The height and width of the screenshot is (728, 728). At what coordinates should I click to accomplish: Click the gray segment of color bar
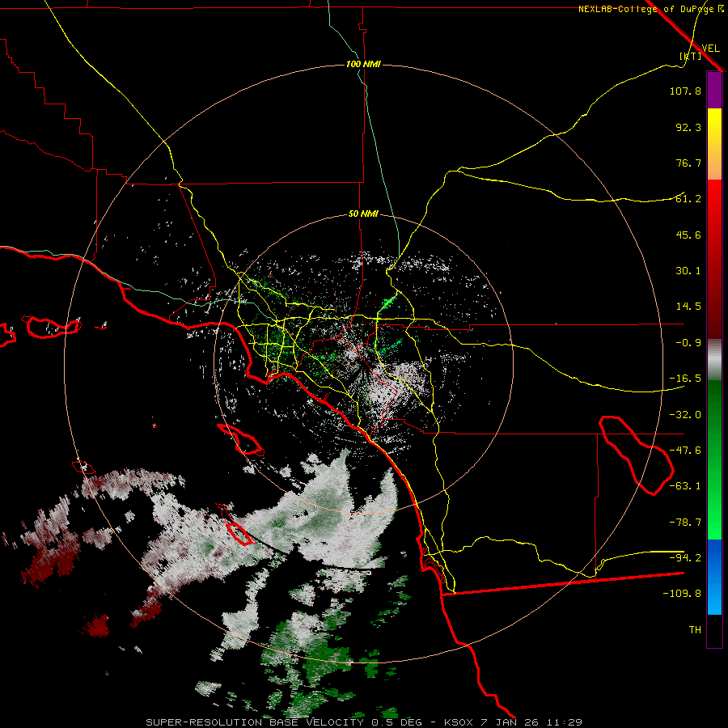point(714,360)
